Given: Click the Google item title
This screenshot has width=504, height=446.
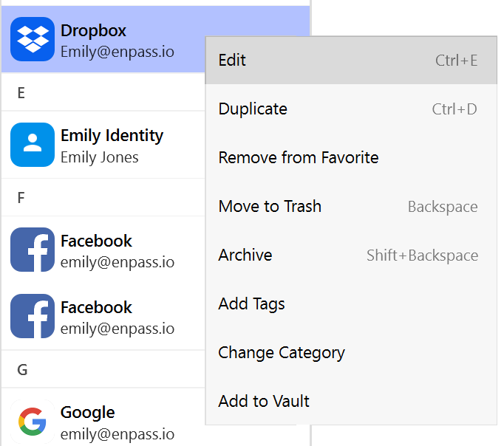Looking at the screenshot, I should pyautogui.click(x=87, y=413).
